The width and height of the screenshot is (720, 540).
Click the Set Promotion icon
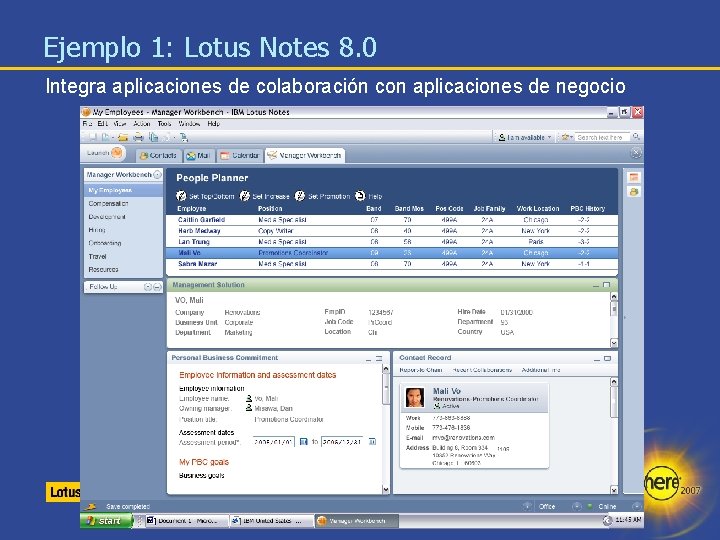[300, 196]
